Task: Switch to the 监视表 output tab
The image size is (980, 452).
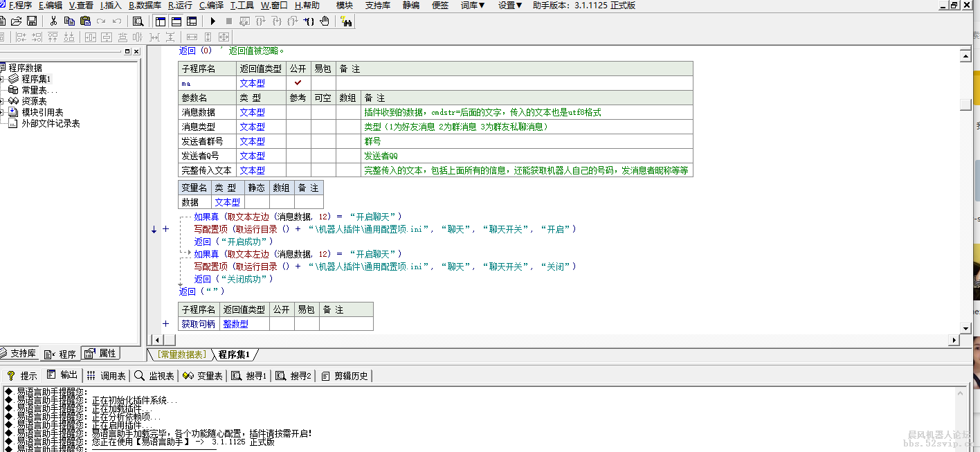Action: tap(154, 376)
